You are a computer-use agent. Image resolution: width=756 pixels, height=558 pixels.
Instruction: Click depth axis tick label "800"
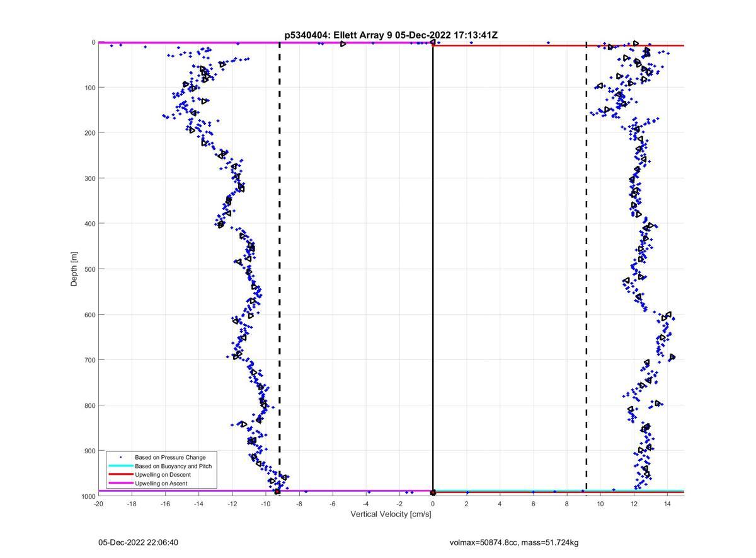coord(89,405)
